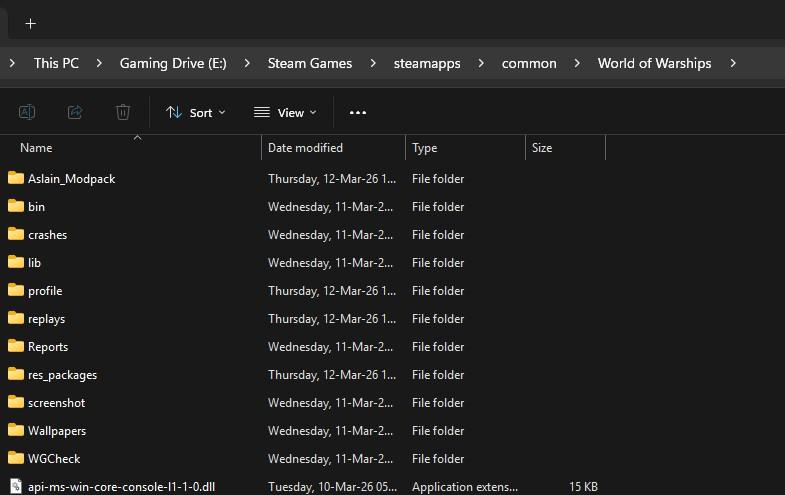Expand the chevron after Steam Games
Screen dimensions: 785x495
coord(373,63)
